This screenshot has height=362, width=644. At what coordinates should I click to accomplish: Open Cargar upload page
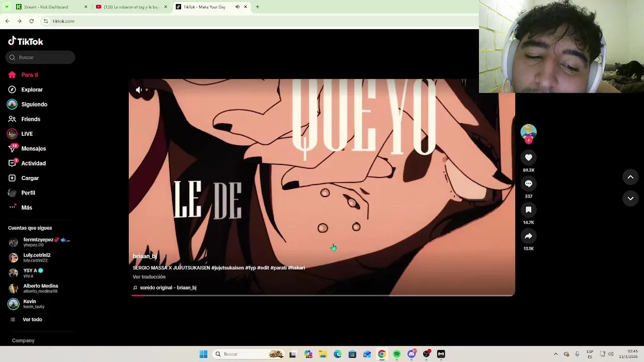[x=23, y=178]
